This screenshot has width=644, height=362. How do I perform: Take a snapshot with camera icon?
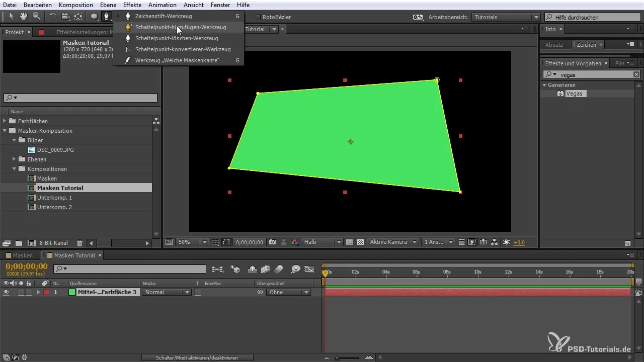(x=272, y=242)
